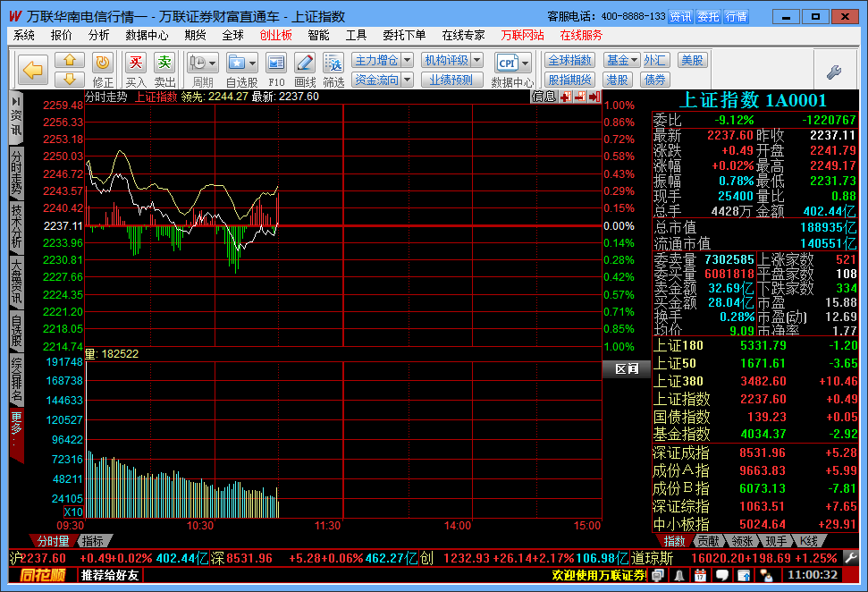This screenshot has height=592, width=868.
Task: Expand the 自选股 dropdown arrow
Action: click(252, 63)
